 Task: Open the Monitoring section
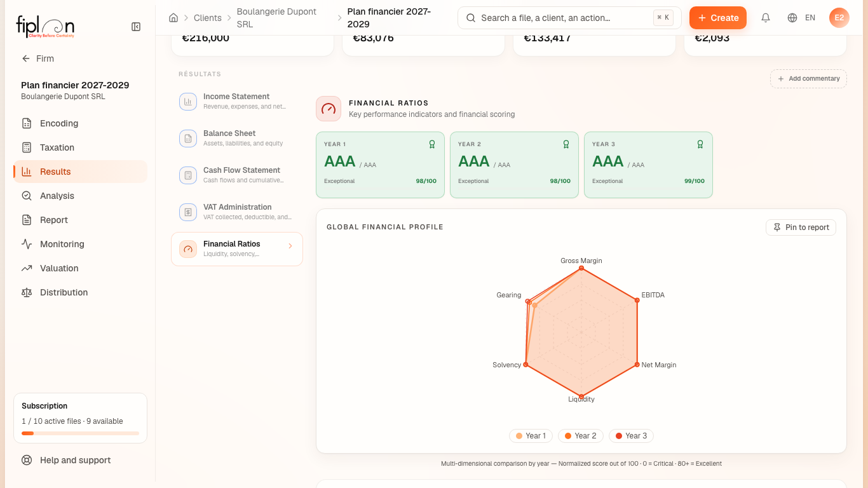(x=80, y=244)
